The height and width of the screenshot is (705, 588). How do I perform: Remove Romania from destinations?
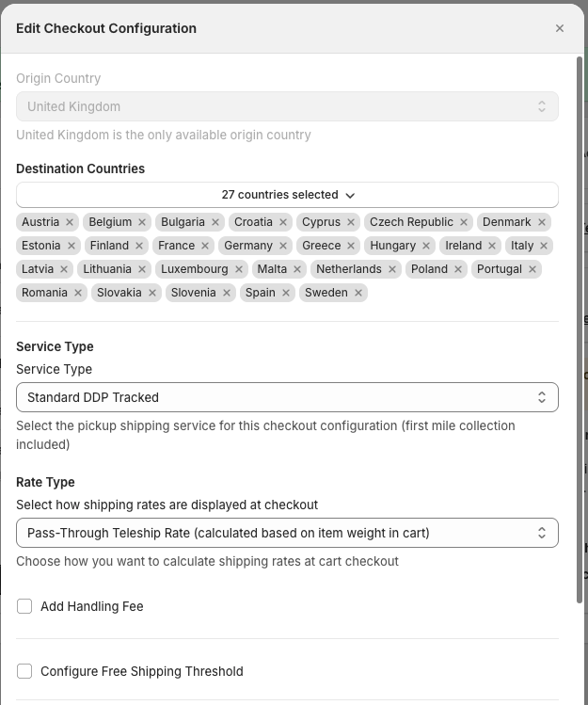(78, 293)
